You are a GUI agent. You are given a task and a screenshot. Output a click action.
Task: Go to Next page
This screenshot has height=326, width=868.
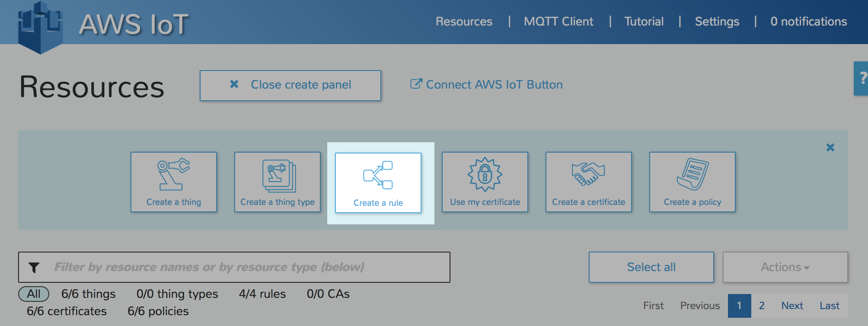point(792,306)
